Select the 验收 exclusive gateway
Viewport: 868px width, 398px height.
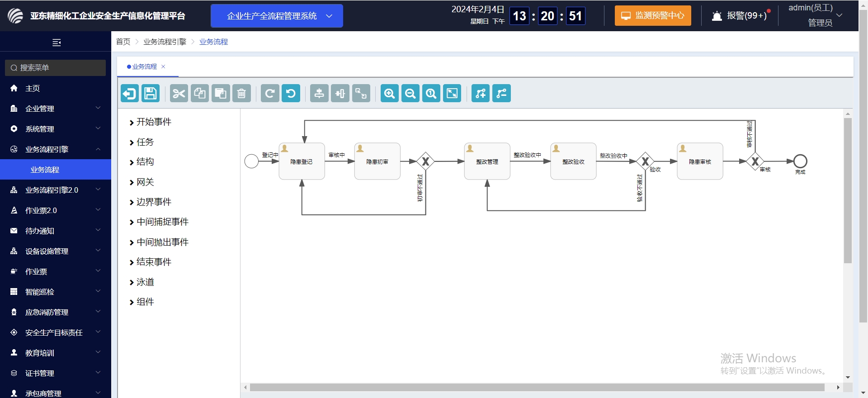pyautogui.click(x=646, y=161)
